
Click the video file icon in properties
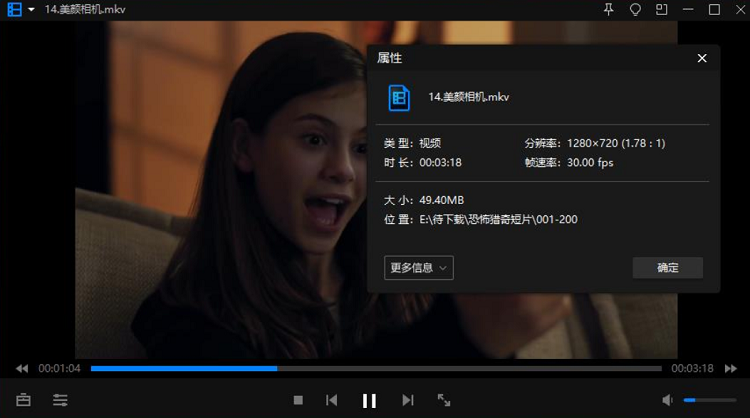tap(400, 97)
